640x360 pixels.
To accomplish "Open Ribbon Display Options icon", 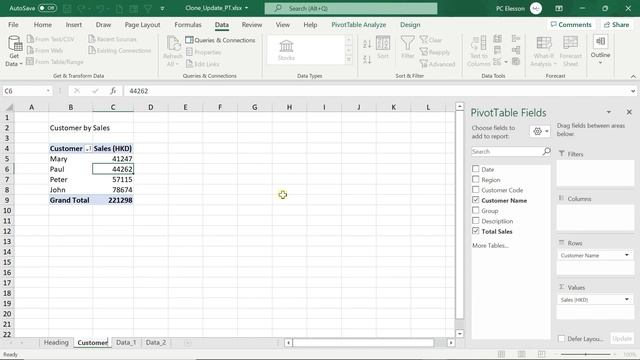I will coord(559,8).
